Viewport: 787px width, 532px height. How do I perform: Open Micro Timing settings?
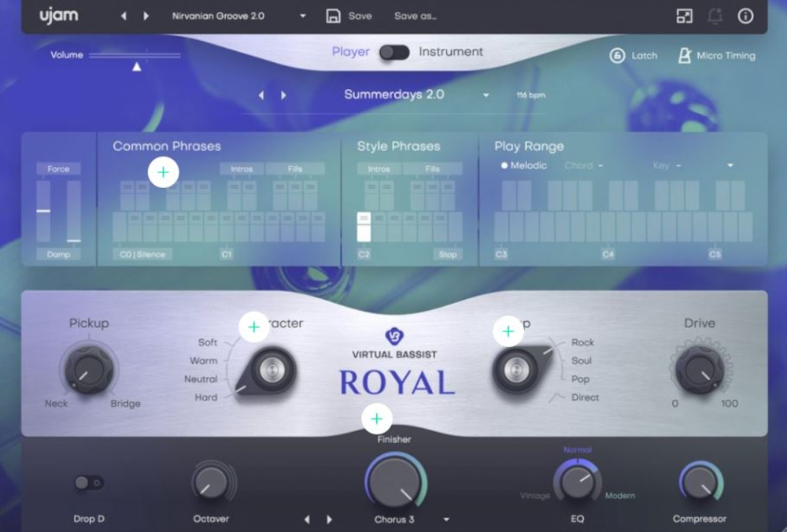pos(716,56)
